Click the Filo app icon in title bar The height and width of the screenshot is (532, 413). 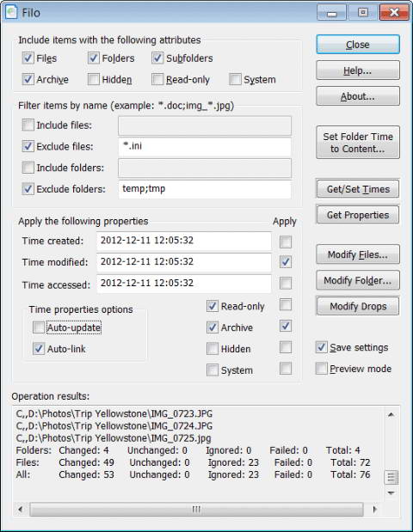[x=11, y=12]
